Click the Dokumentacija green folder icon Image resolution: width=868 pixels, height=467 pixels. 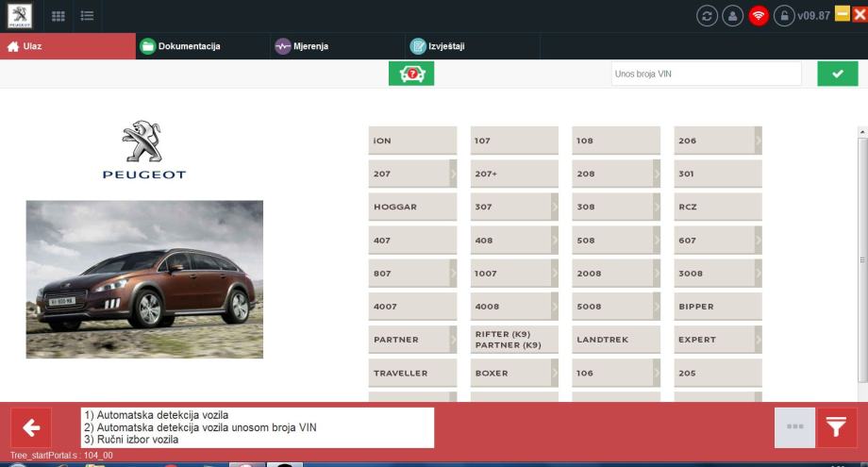click(x=147, y=46)
